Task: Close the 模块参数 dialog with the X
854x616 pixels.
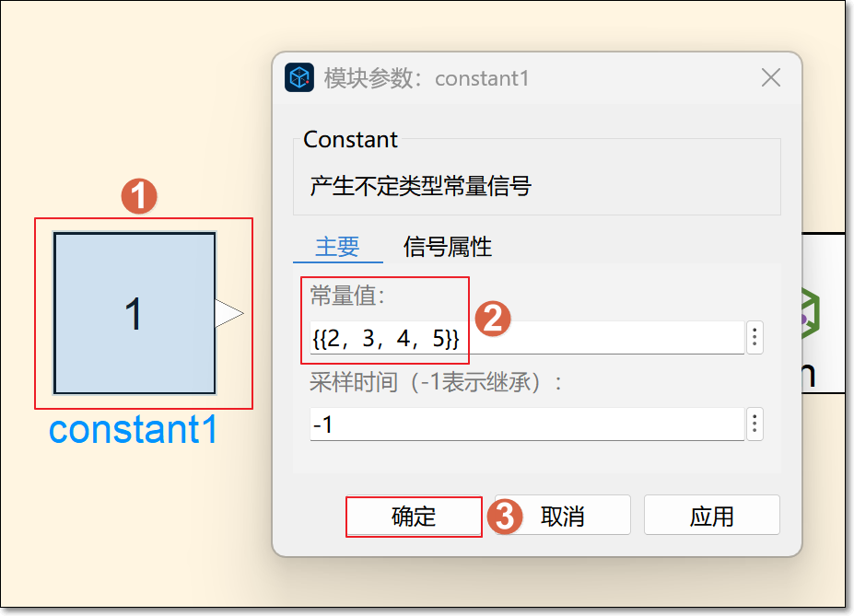Action: [x=770, y=77]
